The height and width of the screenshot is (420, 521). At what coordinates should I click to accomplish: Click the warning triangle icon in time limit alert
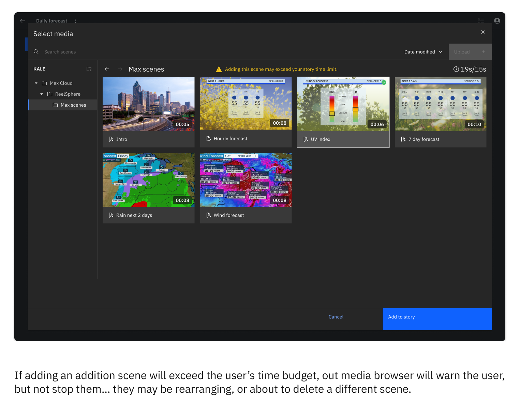click(x=219, y=69)
